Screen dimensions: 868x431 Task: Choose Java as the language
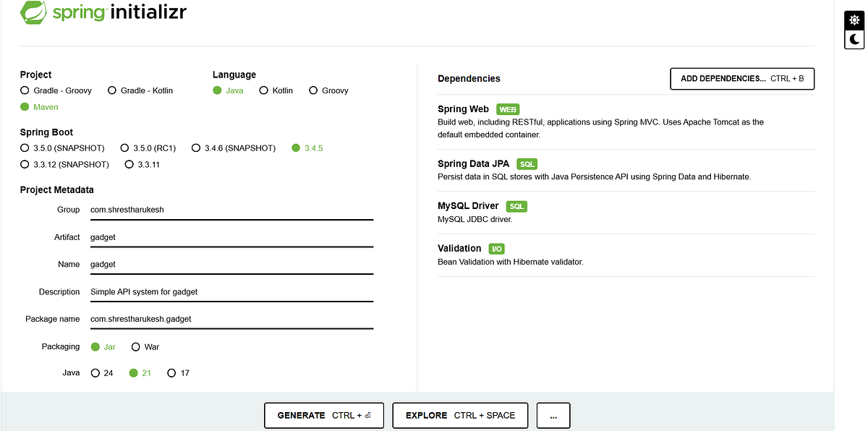click(x=228, y=90)
